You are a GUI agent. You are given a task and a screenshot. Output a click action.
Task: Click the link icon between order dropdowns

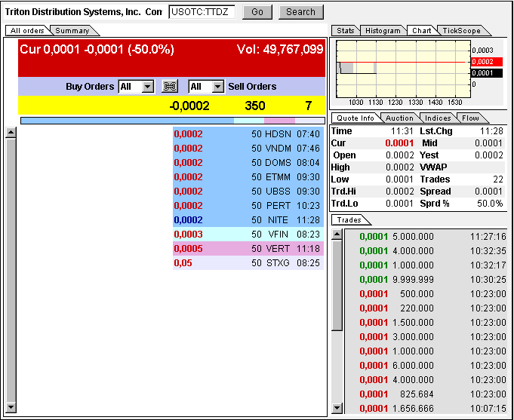(x=171, y=87)
